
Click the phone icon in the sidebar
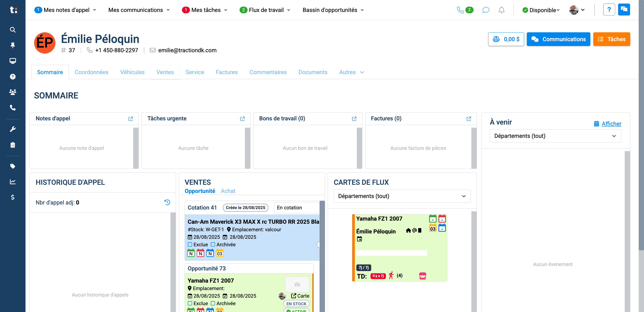coord(13,108)
